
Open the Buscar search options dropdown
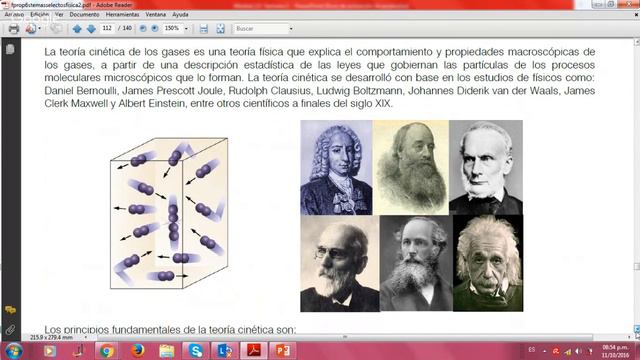pos(291,29)
